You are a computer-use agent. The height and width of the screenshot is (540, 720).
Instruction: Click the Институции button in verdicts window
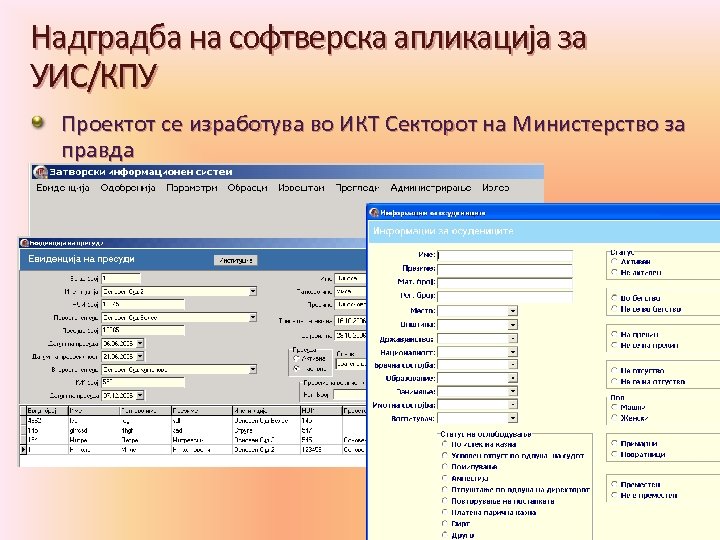point(236,260)
